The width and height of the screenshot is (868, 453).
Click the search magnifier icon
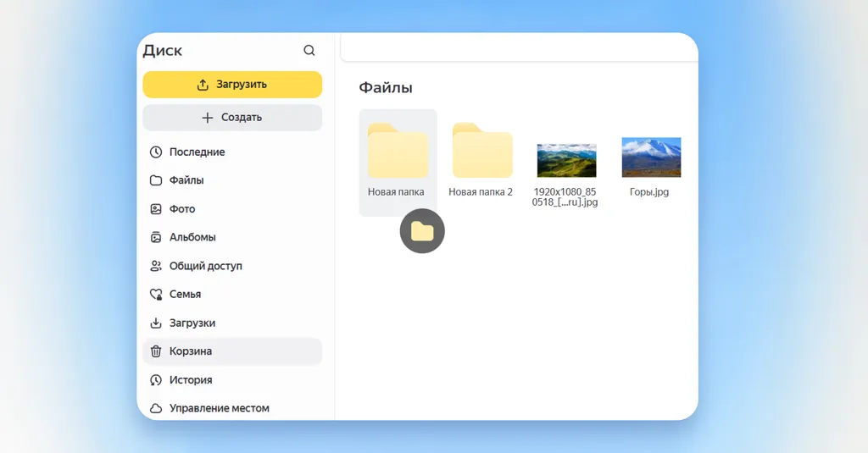pos(309,50)
